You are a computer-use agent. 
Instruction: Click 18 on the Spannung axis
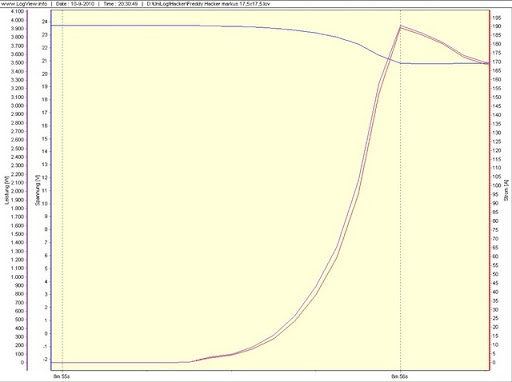pyautogui.click(x=45, y=99)
